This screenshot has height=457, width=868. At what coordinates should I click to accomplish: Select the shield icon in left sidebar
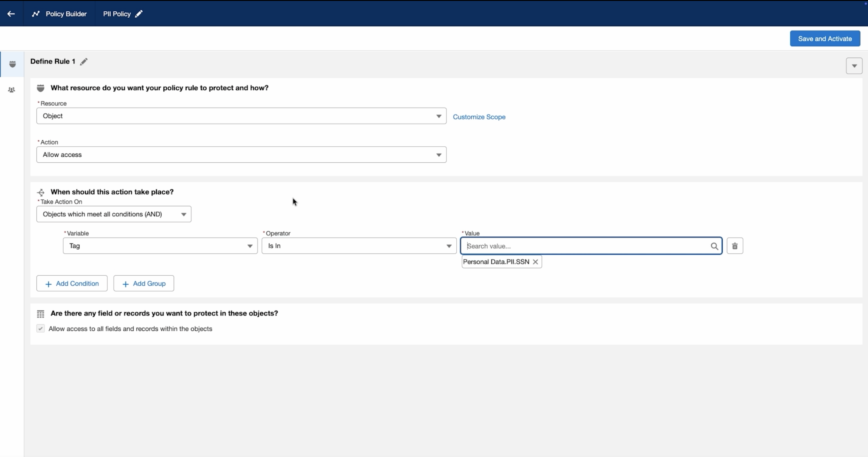[x=12, y=64]
